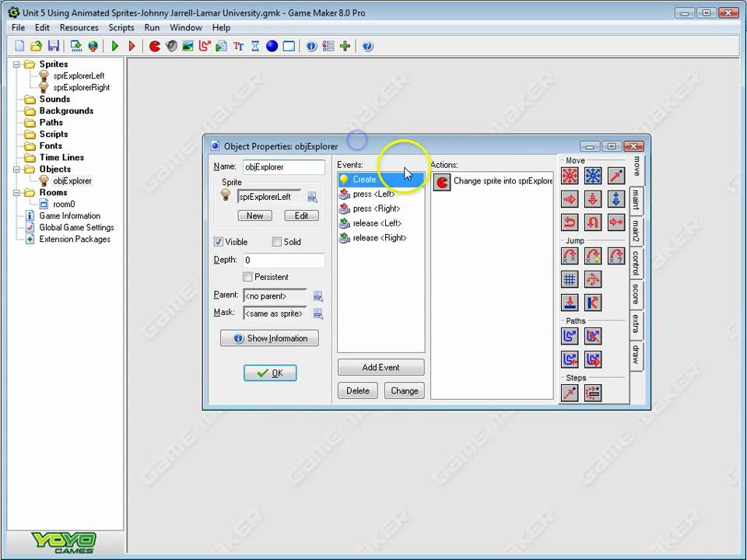Open the Mask selection menu icon
The height and width of the screenshot is (560, 747).
[x=318, y=313]
